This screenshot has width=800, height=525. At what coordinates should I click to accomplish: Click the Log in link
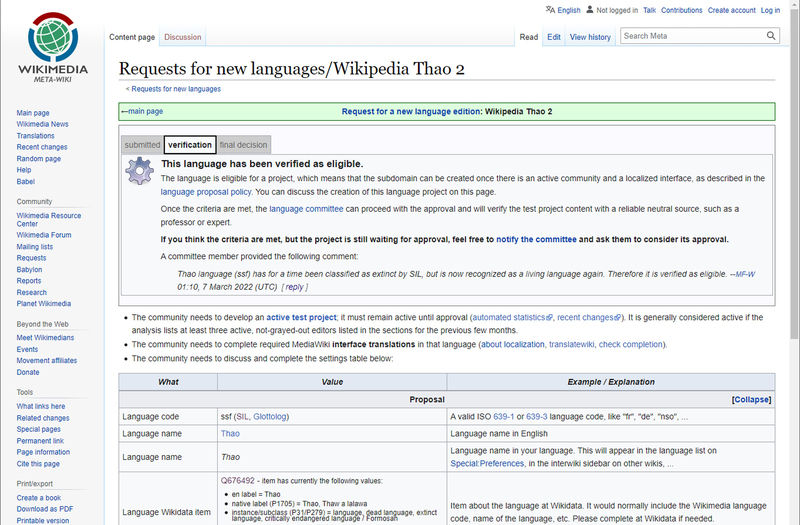pos(770,10)
